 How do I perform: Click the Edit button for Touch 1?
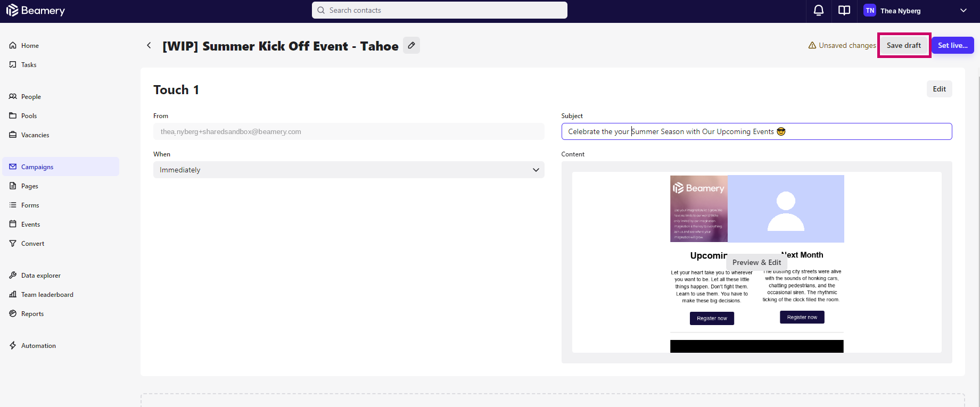point(940,89)
